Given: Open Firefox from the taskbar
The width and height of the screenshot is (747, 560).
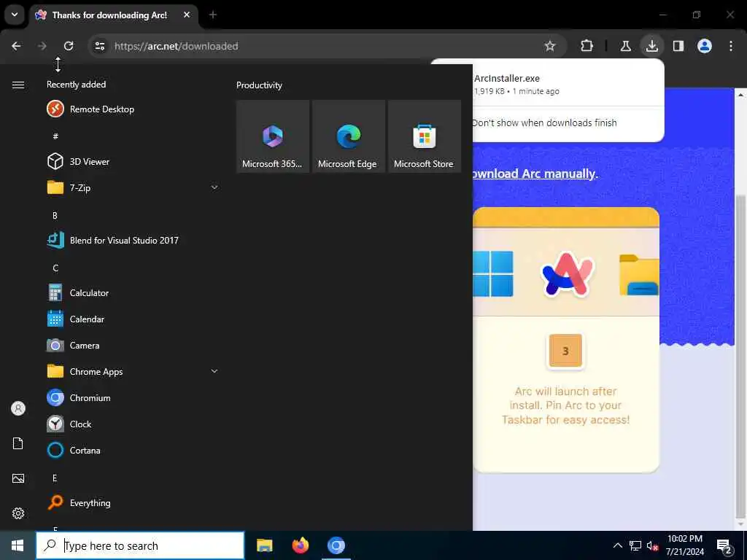Looking at the screenshot, I should coord(300,545).
